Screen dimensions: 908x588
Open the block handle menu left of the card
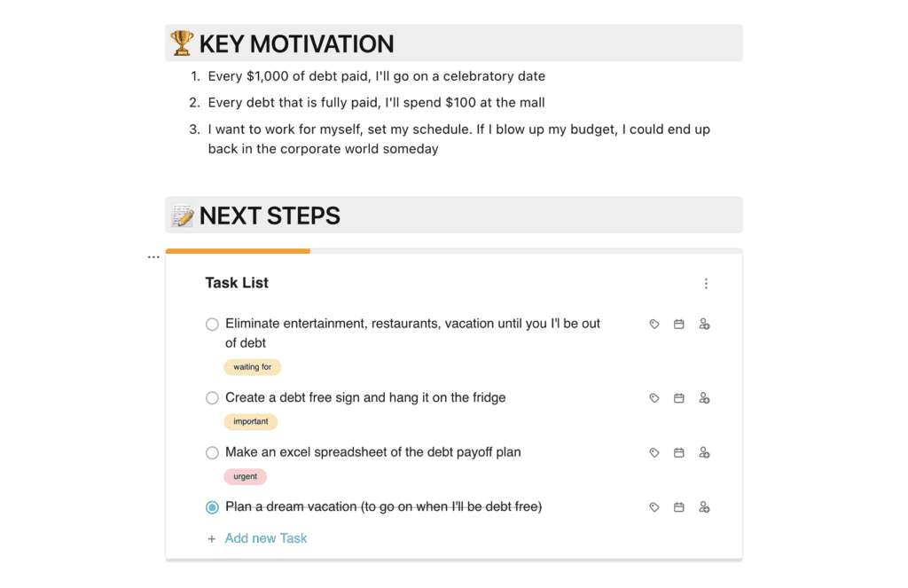pos(153,256)
